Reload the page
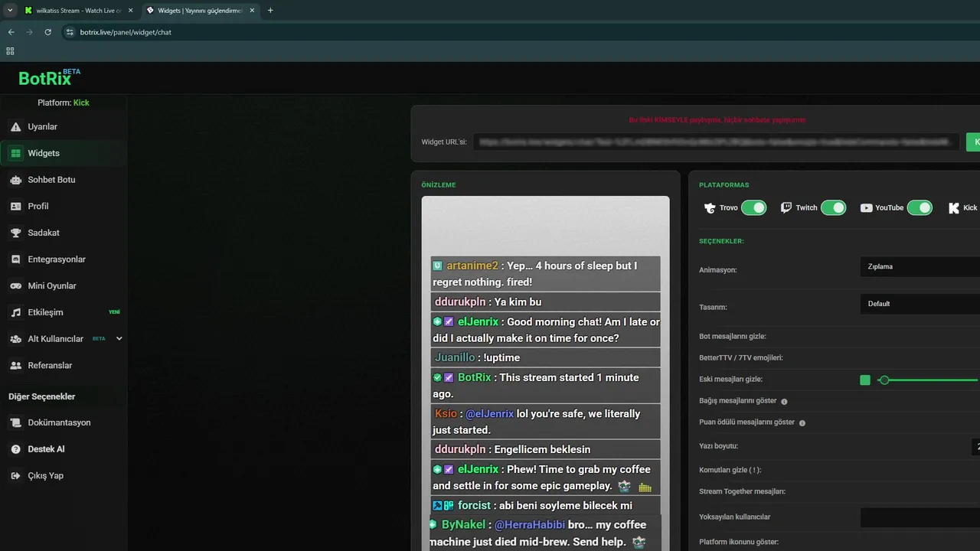This screenshot has height=551, width=980. click(47, 32)
